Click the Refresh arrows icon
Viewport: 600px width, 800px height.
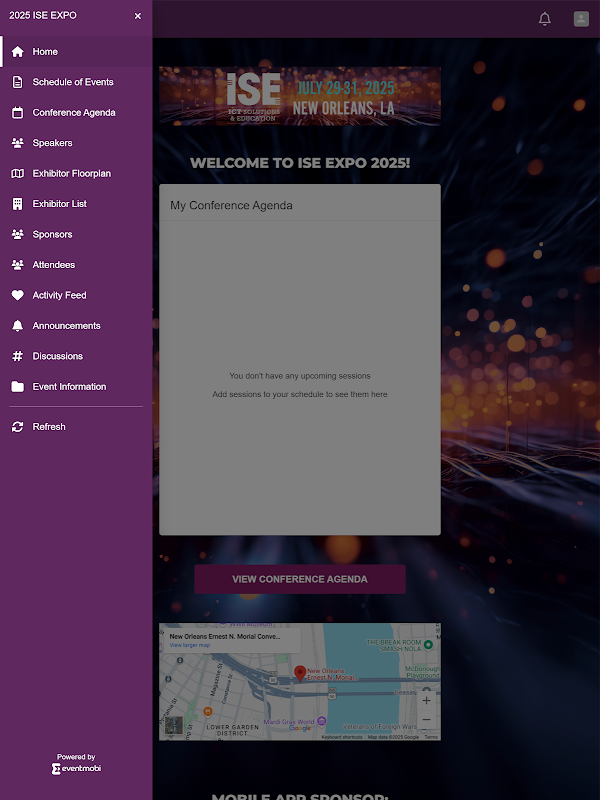point(17,427)
